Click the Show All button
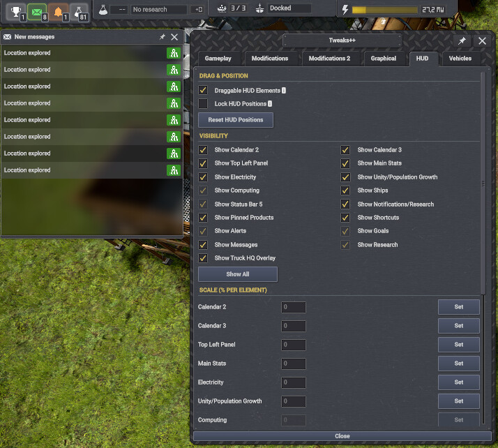 [x=238, y=274]
